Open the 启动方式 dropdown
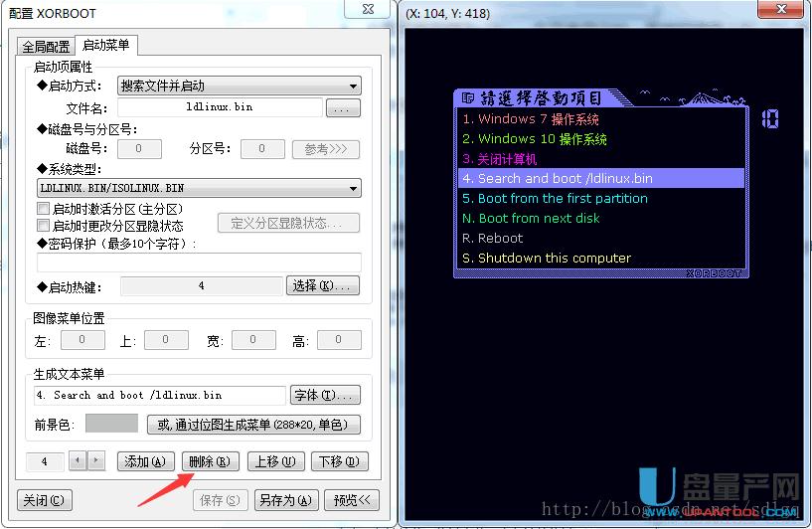 [x=240, y=86]
